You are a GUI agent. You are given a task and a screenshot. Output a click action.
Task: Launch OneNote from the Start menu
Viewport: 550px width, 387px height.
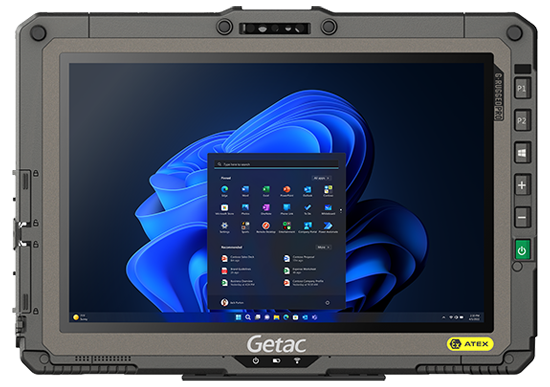(266, 208)
